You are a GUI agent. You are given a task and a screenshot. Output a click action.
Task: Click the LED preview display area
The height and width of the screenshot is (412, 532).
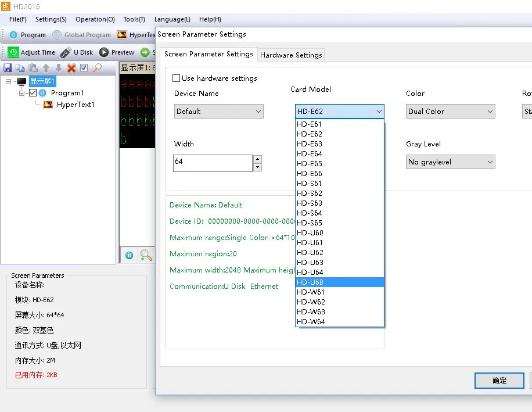point(138,111)
